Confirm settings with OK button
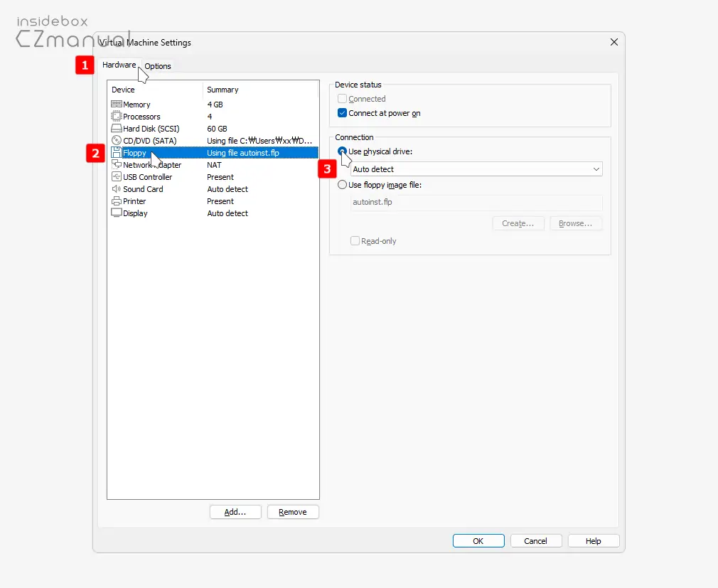The image size is (718, 588). coord(478,541)
